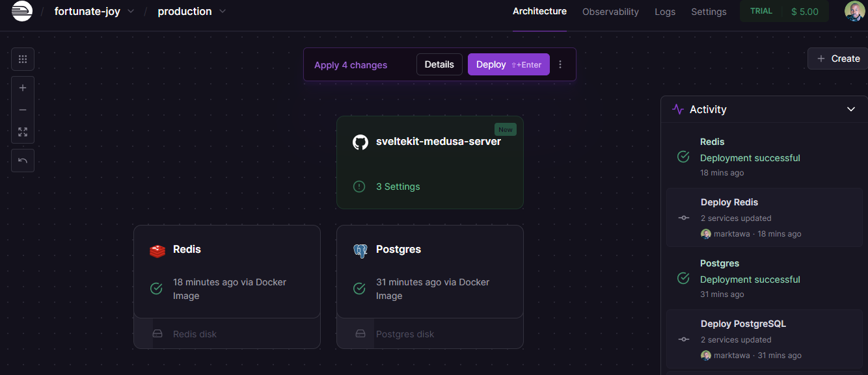Viewport: 868px width, 375px height.
Task: Click the GitHub icon on sveltekit-medusa-server card
Action: pyautogui.click(x=360, y=142)
